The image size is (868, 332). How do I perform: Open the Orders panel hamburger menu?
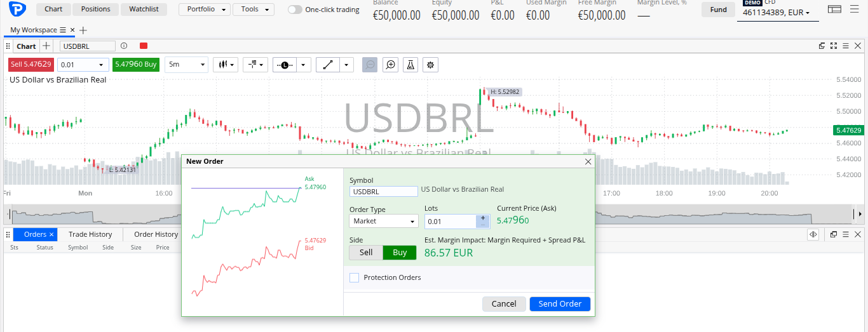click(x=845, y=234)
